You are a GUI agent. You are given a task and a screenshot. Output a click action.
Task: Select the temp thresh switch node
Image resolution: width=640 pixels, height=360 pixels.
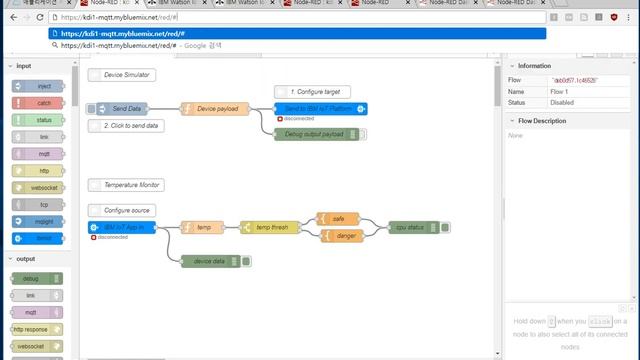coord(270,227)
